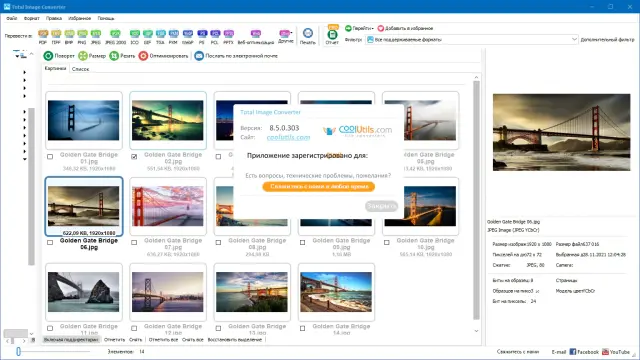Pick the TGA format icon

pyautogui.click(x=160, y=36)
